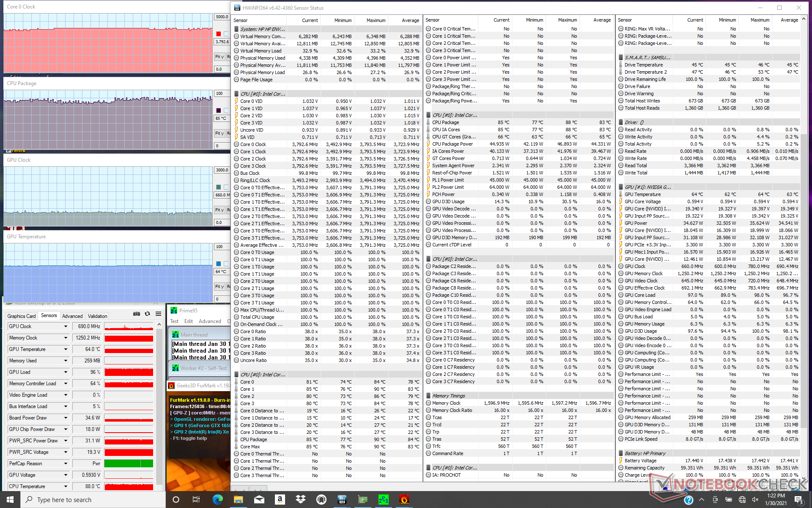Open the PerfCap Reason dropdown arrow
Screen dimensions: 812x508
point(66,464)
